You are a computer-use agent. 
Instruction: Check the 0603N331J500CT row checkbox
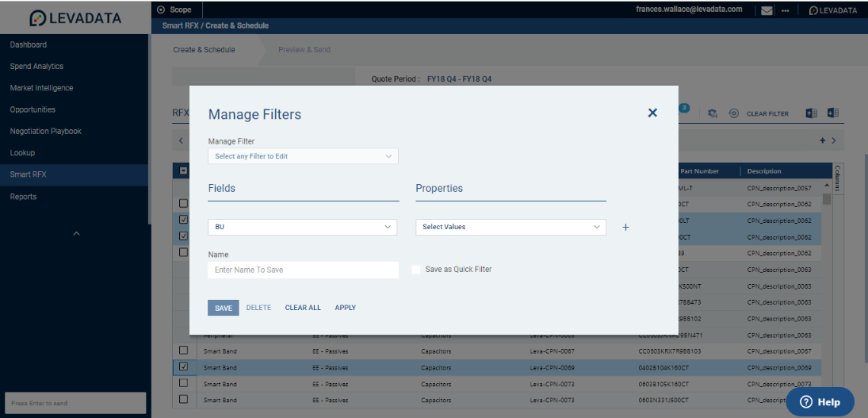click(x=184, y=399)
